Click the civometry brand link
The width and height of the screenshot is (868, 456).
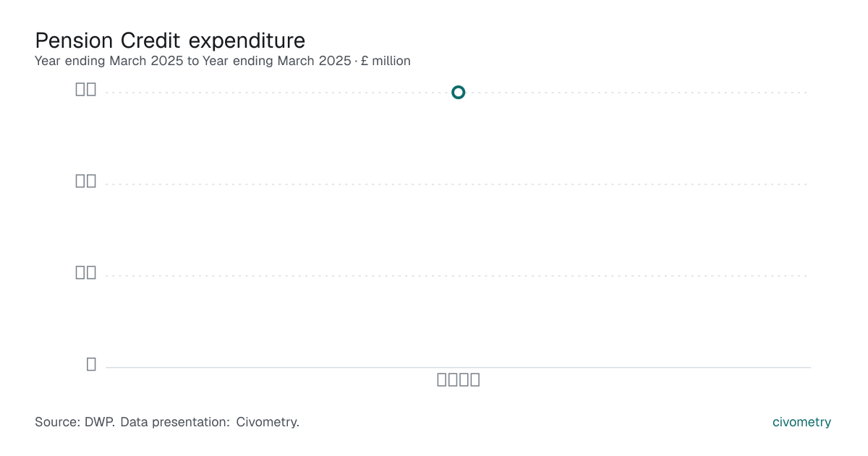(x=801, y=422)
